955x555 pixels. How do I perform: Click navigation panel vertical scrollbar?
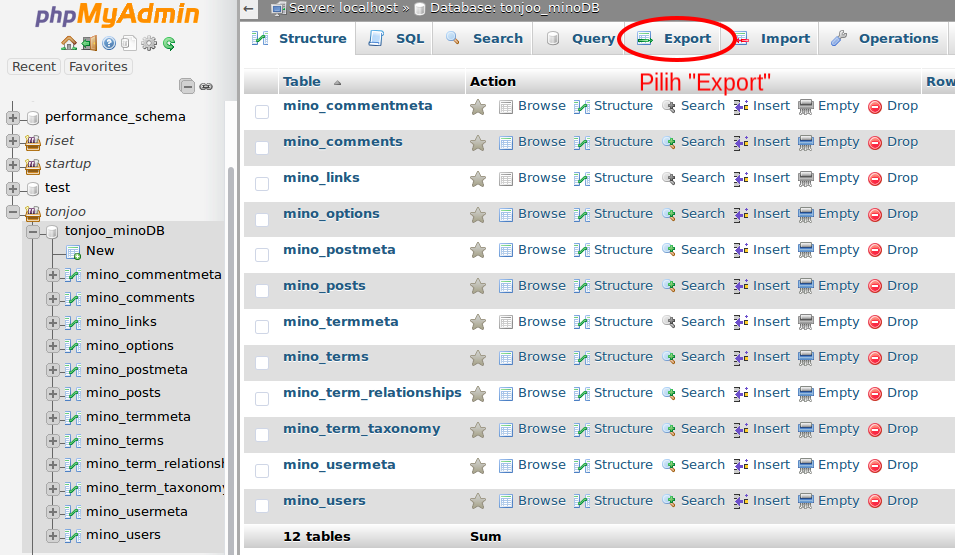point(231,359)
